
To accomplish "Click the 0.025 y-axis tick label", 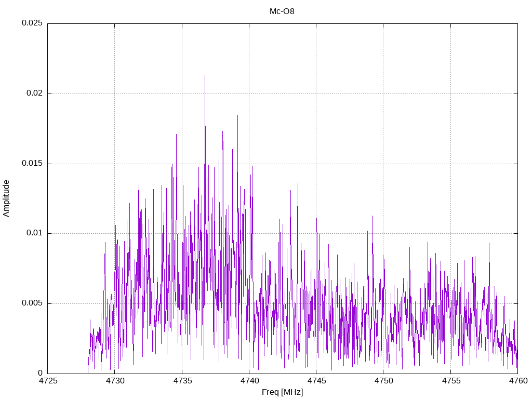I will coord(32,23).
